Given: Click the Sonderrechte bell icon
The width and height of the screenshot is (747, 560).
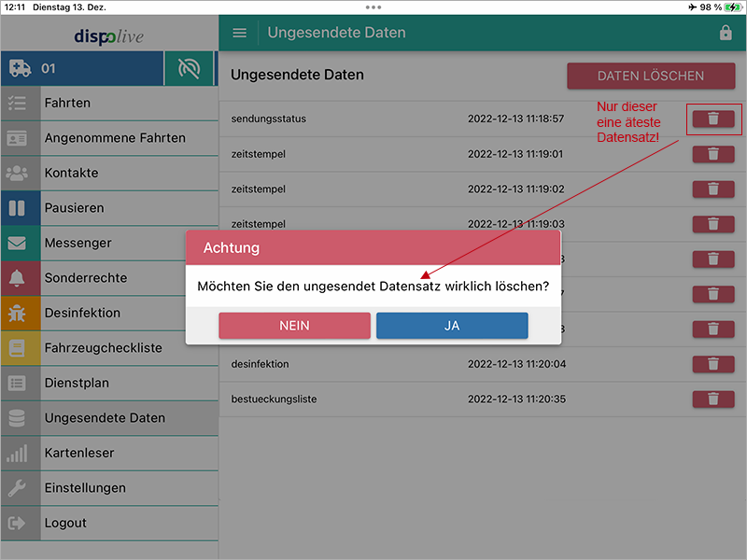Looking at the screenshot, I should click(x=17, y=278).
